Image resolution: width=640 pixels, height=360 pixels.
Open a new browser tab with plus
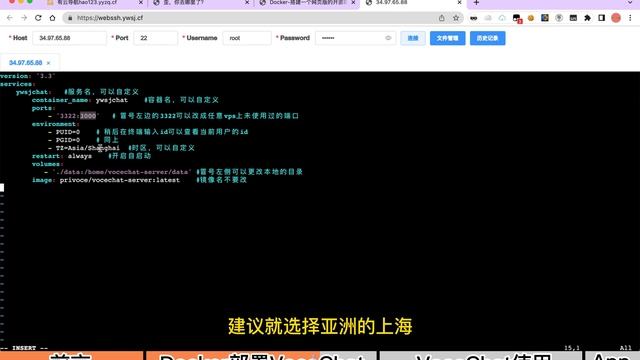tap(476, 3)
